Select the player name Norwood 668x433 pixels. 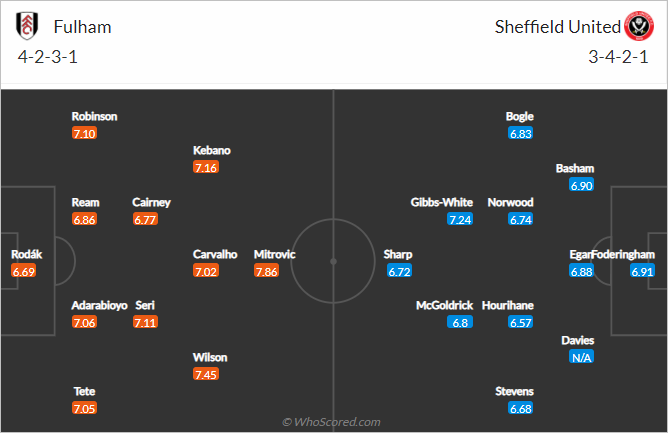coord(510,202)
